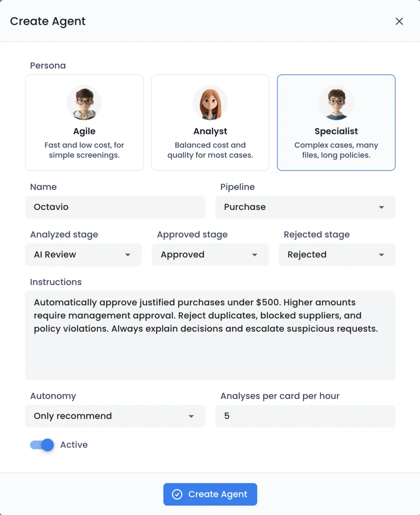
Task: Click the Name field containing Octavio
Action: 115,207
